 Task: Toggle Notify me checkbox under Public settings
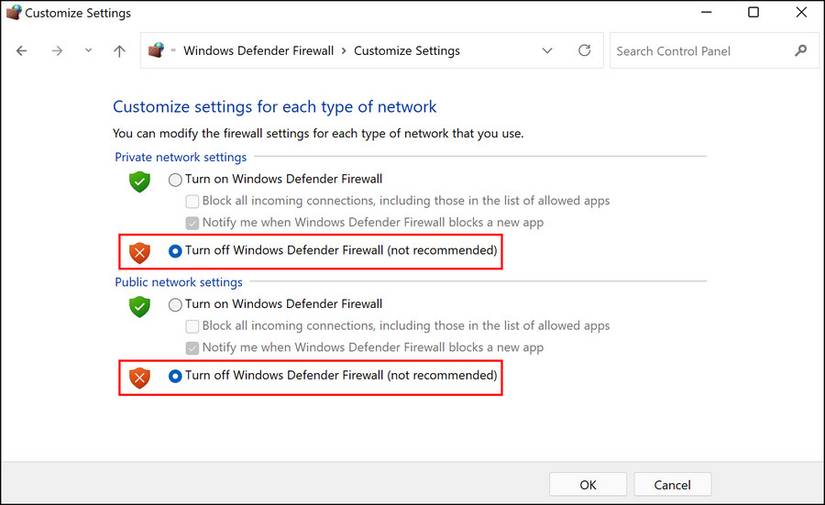[193, 348]
